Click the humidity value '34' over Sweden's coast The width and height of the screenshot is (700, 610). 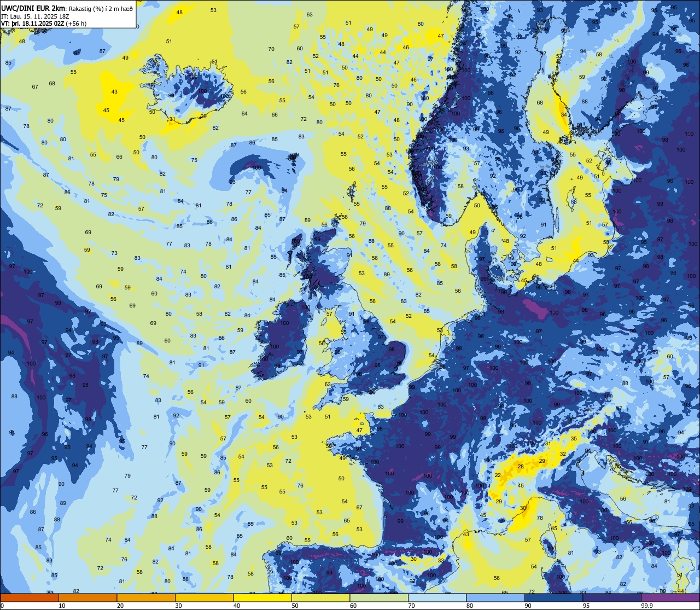tap(564, 114)
